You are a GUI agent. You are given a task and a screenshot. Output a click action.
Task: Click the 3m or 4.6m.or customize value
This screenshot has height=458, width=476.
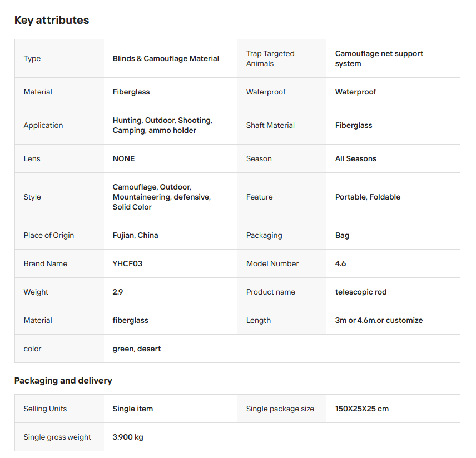click(x=379, y=320)
